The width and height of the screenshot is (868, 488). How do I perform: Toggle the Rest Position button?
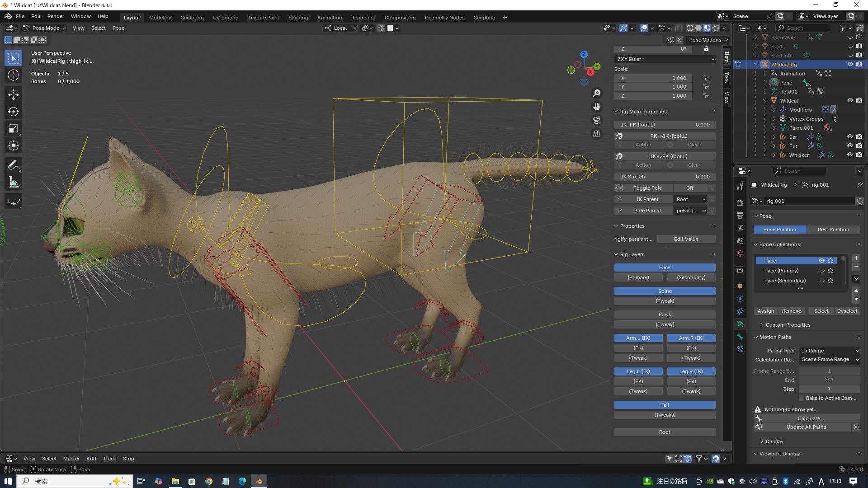tap(833, 230)
